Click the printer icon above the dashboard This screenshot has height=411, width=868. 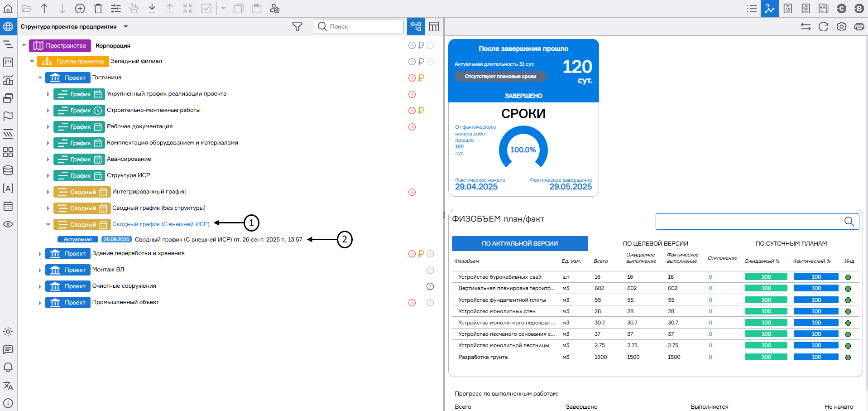[859, 27]
